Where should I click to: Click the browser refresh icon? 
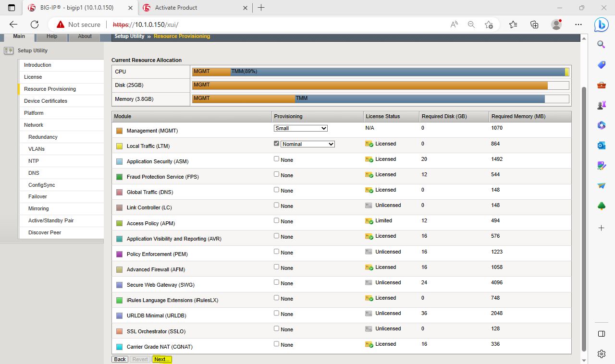point(35,24)
